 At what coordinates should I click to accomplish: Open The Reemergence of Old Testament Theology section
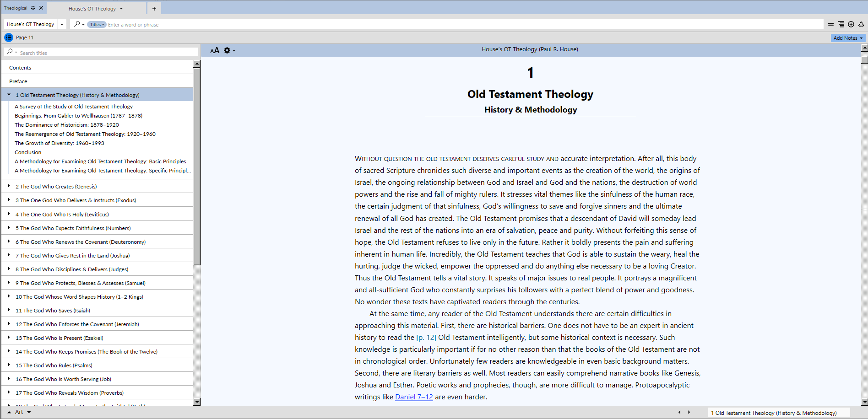85,134
